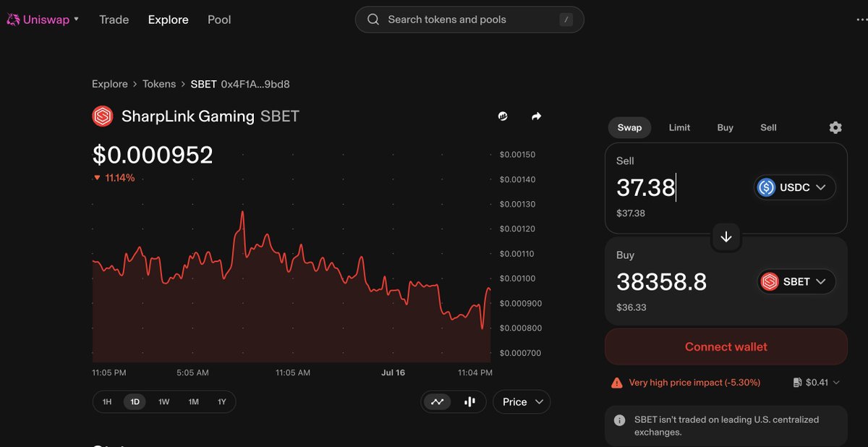The image size is (868, 447).
Task: Open the Pool menu
Action: 219,20
